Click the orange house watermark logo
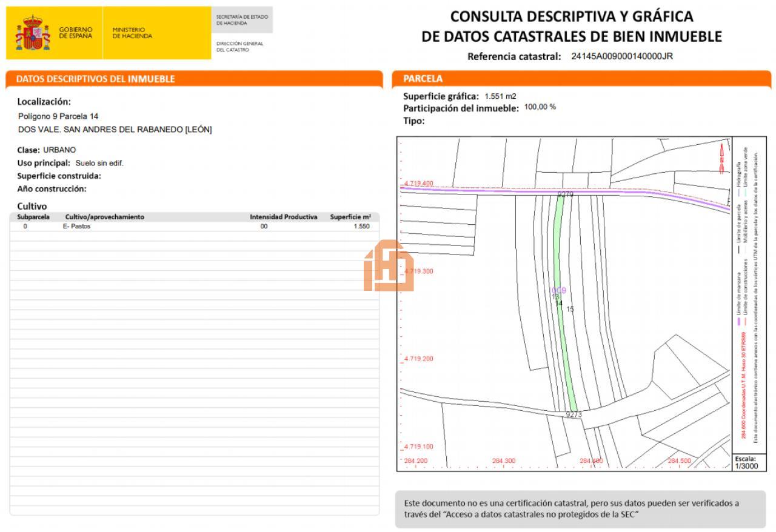Image resolution: width=776 pixels, height=532 pixels. point(388,265)
